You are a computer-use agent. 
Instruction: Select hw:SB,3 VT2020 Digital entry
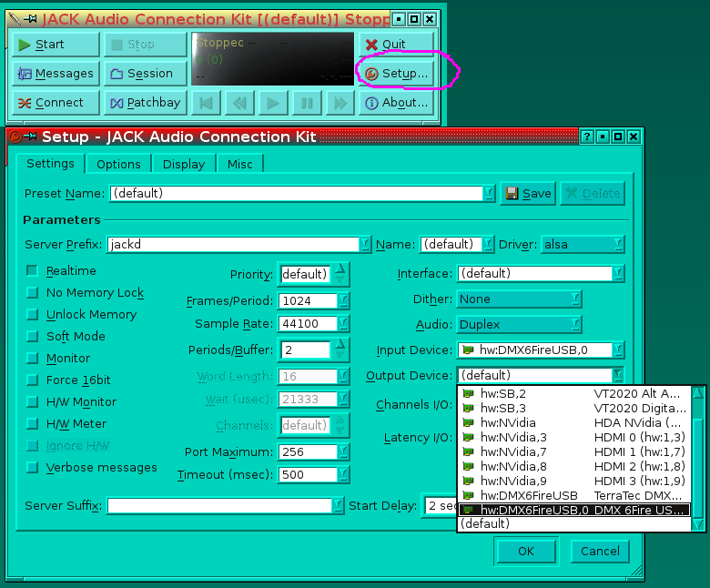pyautogui.click(x=574, y=409)
